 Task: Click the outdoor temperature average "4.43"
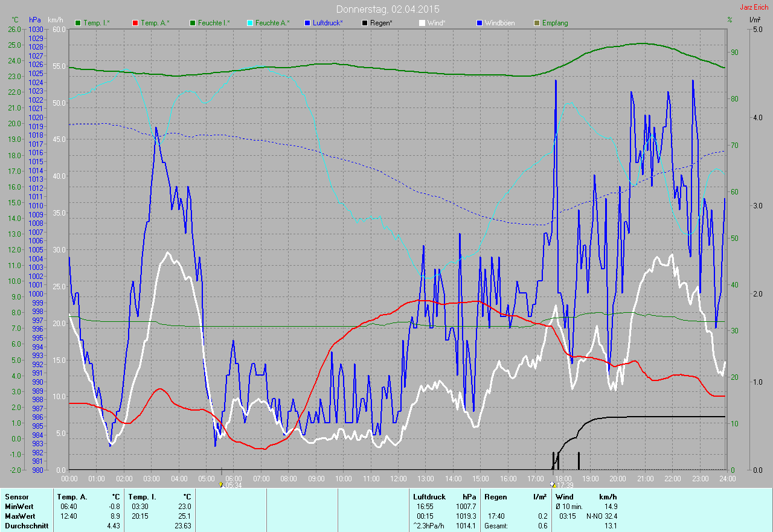pos(114,526)
